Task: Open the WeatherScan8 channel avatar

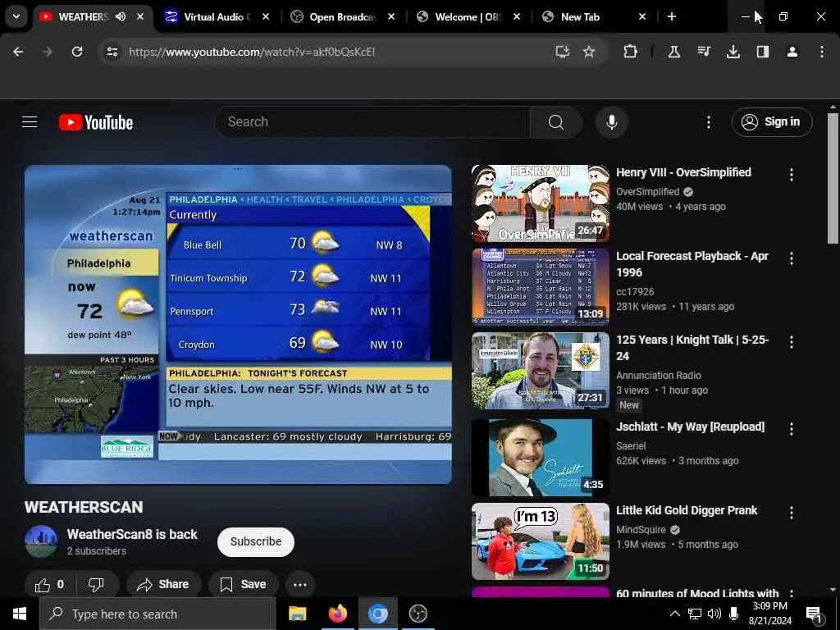Action: [41, 541]
